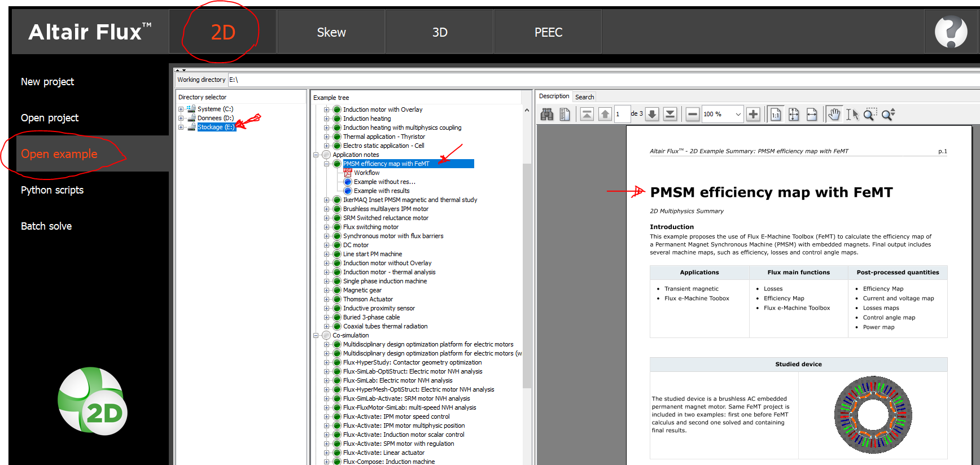The width and height of the screenshot is (980, 465).
Task: Expand the Stockage (E:) drive node
Action: 181,128
